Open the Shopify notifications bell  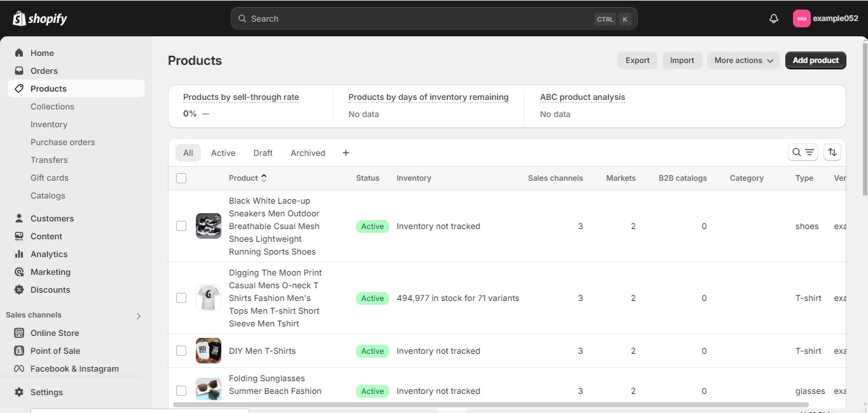773,18
